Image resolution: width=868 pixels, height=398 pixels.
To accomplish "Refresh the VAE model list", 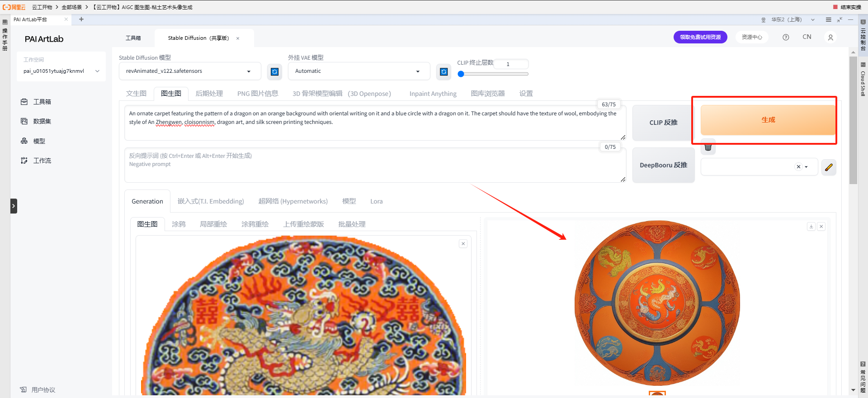I will click(444, 71).
